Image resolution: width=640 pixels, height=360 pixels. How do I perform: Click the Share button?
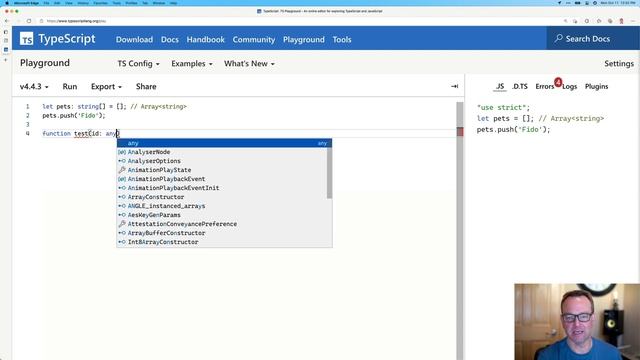146,87
